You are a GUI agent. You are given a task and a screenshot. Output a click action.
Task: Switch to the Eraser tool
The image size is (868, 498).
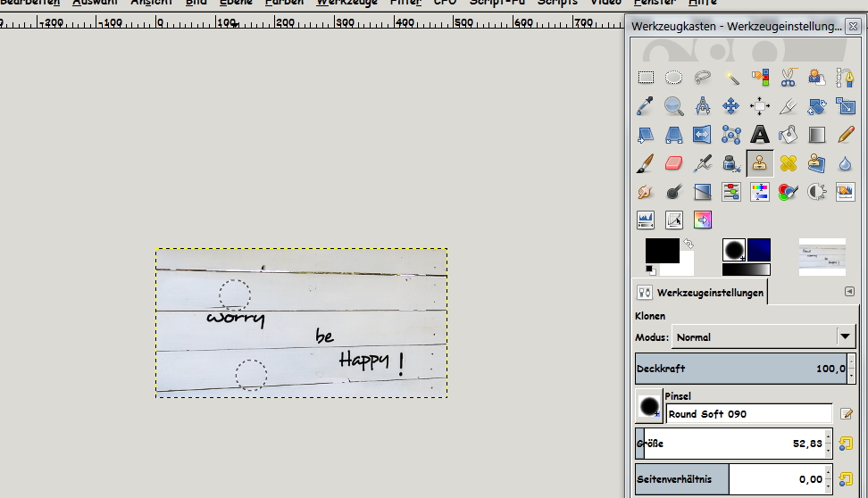[674, 163]
